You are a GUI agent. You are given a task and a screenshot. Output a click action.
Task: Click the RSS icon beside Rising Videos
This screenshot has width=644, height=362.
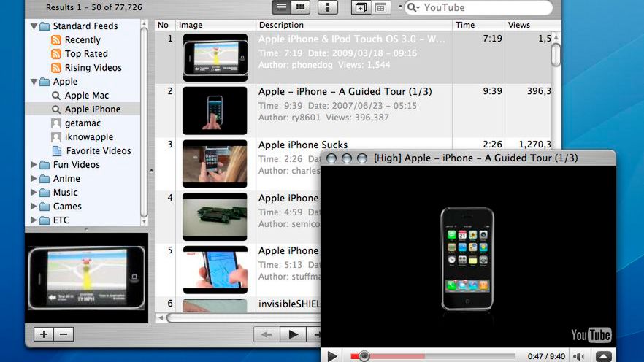click(56, 68)
